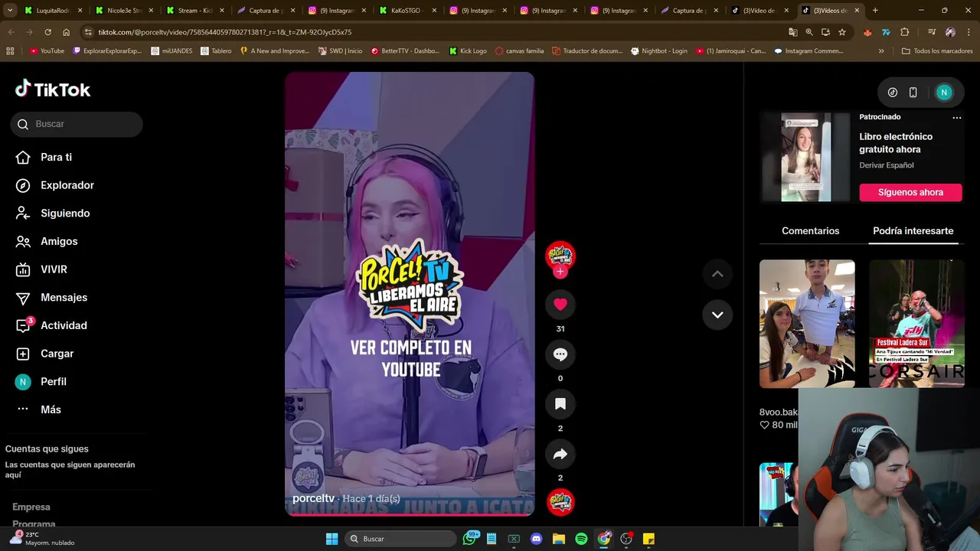Go back in the browser
Screen dimensions: 980x551
click(x=11, y=32)
